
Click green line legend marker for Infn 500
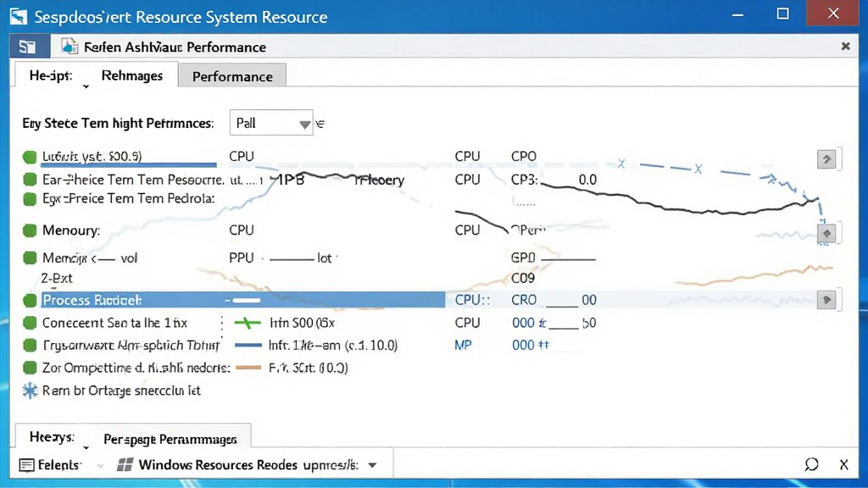[x=248, y=323]
